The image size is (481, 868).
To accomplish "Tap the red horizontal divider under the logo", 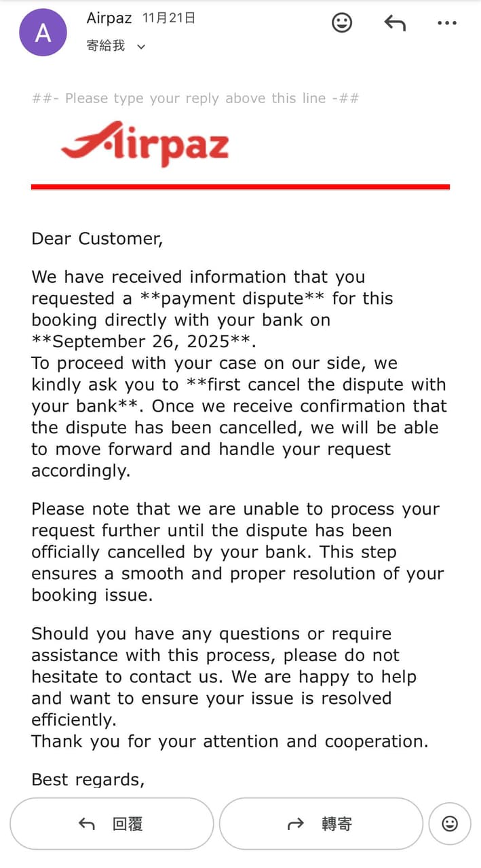I will pyautogui.click(x=240, y=186).
